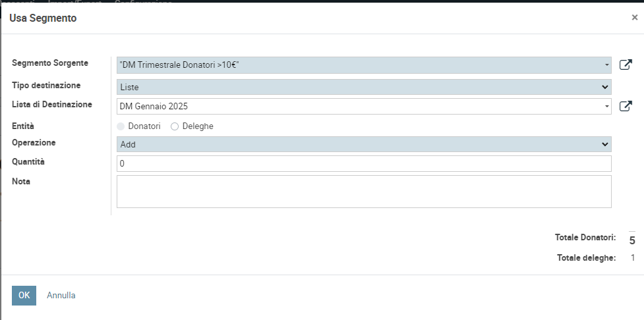Click the Tipo destinazione label

pos(46,86)
